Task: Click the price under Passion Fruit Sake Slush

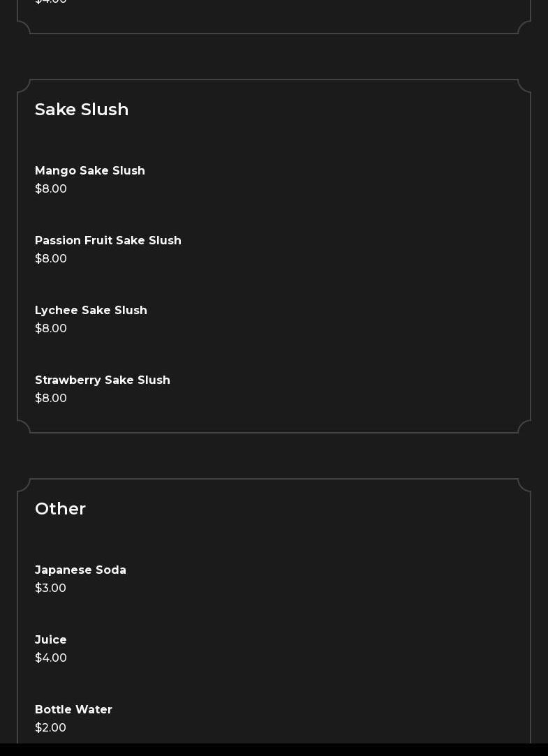Action: tap(50, 259)
